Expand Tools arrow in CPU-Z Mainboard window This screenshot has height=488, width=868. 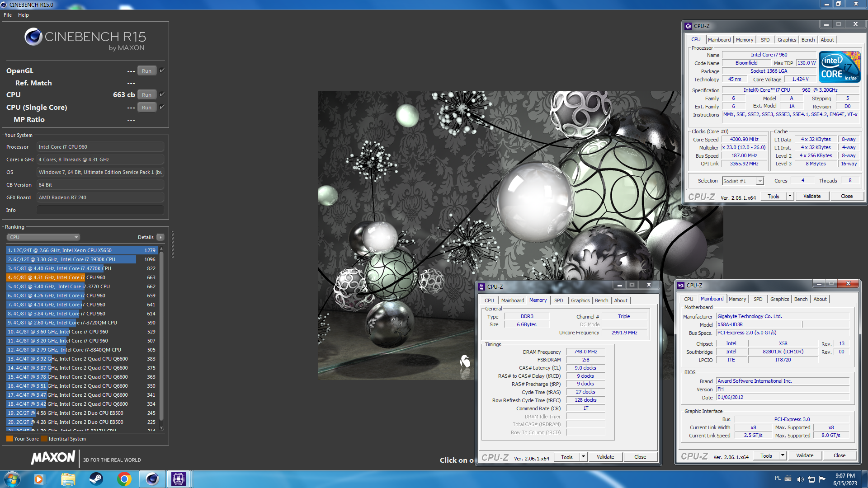(x=783, y=455)
